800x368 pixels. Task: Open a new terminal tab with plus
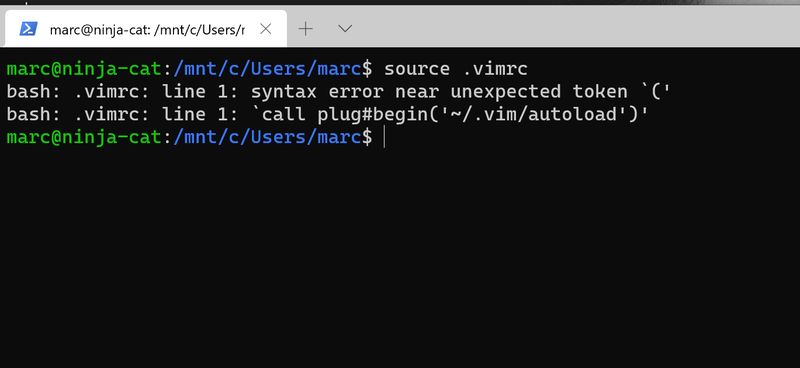pyautogui.click(x=305, y=29)
